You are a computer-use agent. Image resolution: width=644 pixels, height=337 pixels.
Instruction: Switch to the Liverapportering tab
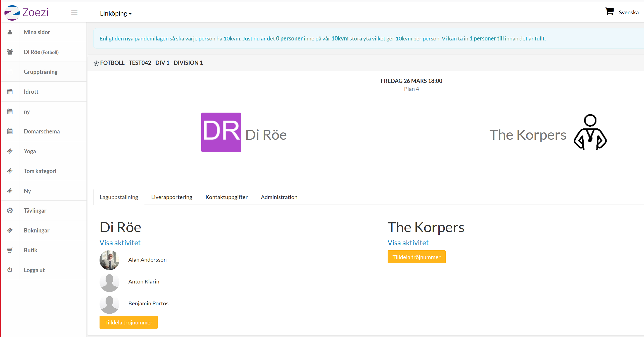tap(172, 197)
